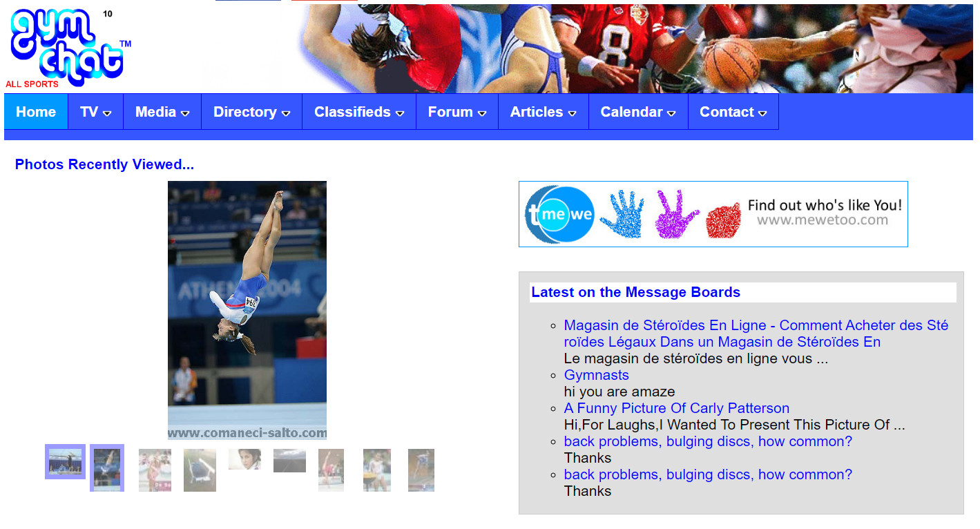Open A Funny Picture Of Carly Patterson link

pos(677,408)
